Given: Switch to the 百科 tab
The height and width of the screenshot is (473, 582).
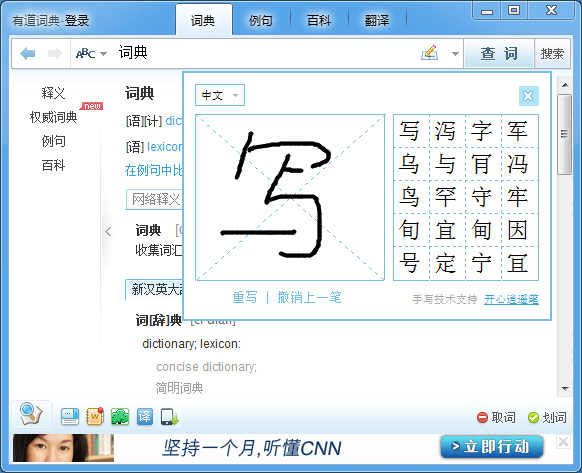Looking at the screenshot, I should tap(318, 20).
